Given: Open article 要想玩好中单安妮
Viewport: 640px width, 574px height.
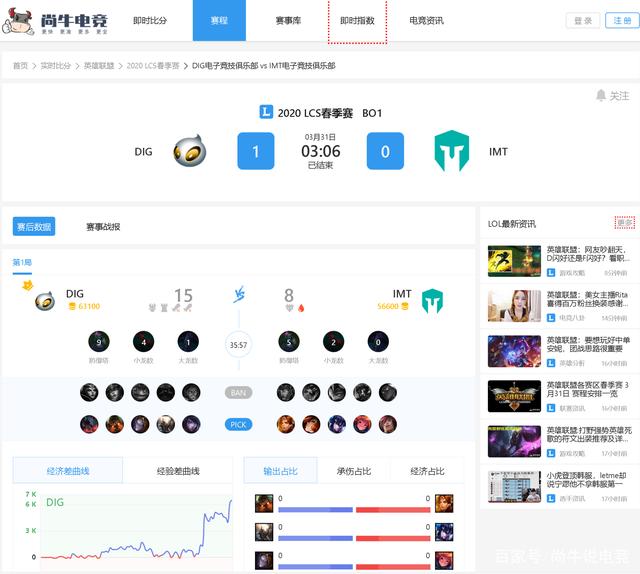Looking at the screenshot, I should [x=588, y=344].
